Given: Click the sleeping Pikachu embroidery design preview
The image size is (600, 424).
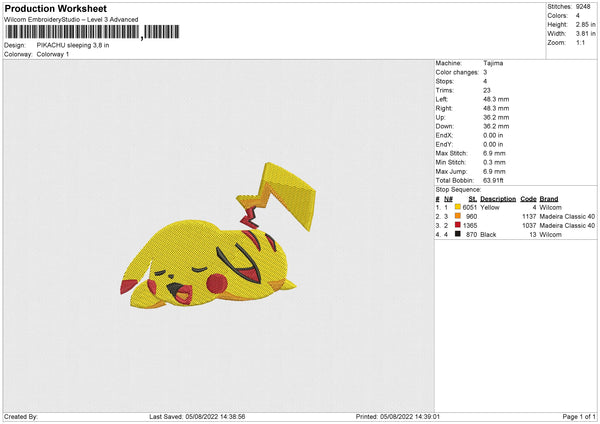Looking at the screenshot, I should click(x=218, y=235).
